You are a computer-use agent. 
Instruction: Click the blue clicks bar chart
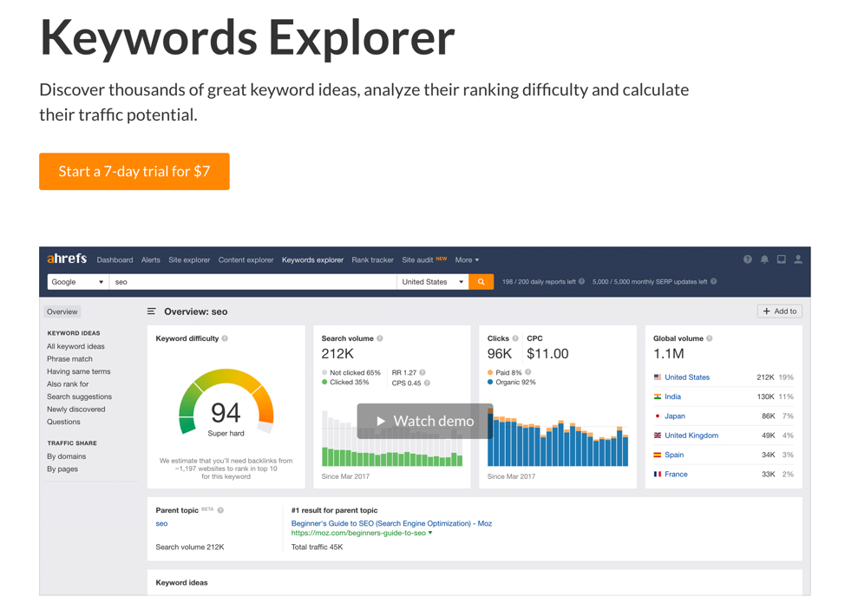(558, 440)
